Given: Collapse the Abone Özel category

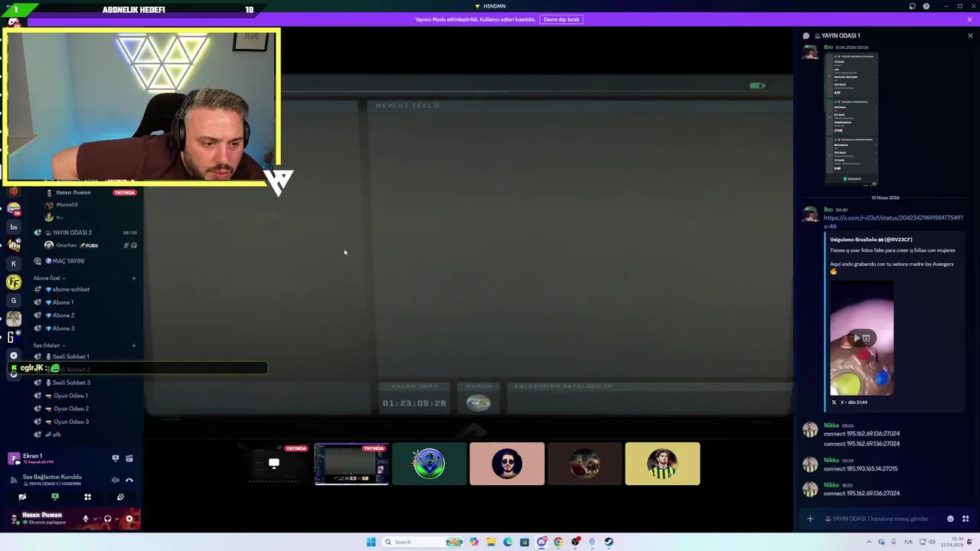Looking at the screenshot, I should (x=49, y=278).
